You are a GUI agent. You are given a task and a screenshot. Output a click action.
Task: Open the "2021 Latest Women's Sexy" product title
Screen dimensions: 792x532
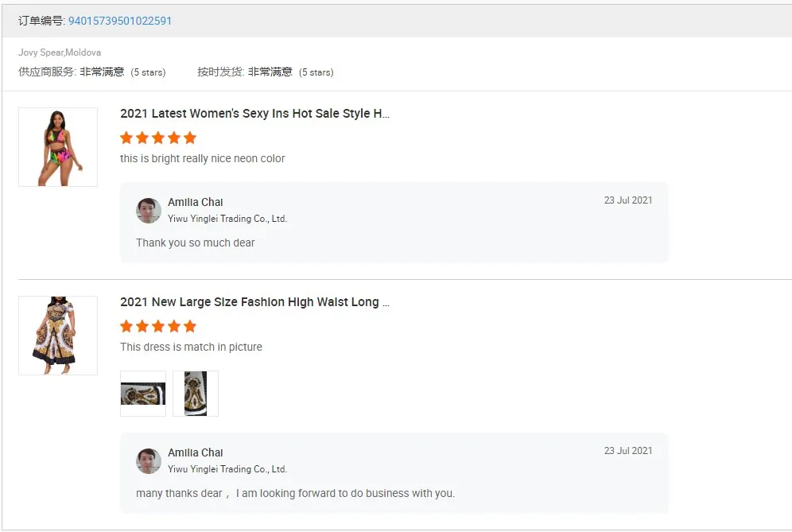(x=254, y=114)
